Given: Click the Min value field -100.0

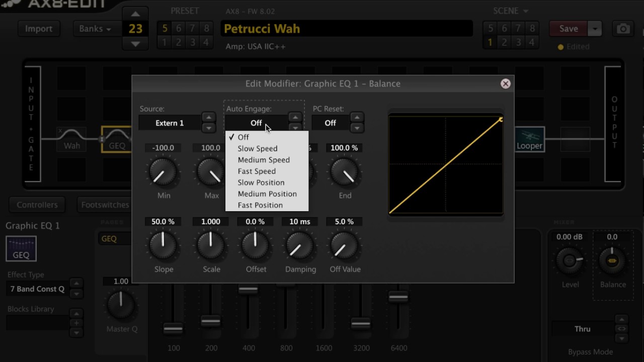Looking at the screenshot, I should point(164,148).
